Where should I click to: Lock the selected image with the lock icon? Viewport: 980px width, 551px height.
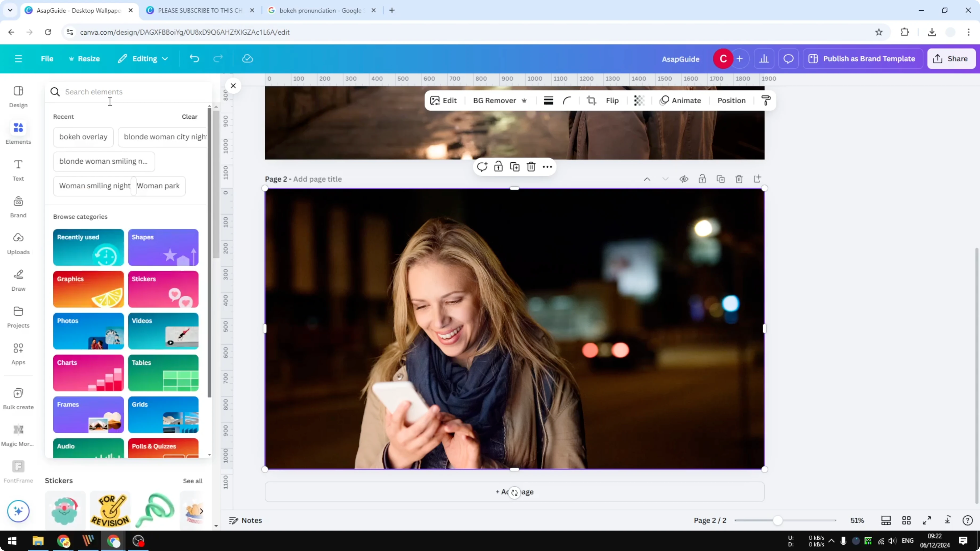tap(498, 167)
